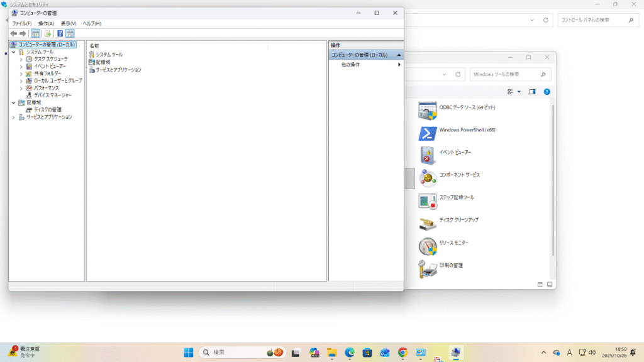Viewport: 644px width, 362px height.
Task: Open コンポーネント サービス in the tools list
Action: pyautogui.click(x=459, y=175)
